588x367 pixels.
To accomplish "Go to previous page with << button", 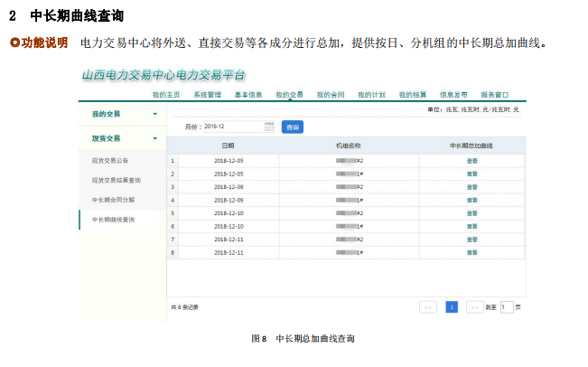I will tap(428, 307).
